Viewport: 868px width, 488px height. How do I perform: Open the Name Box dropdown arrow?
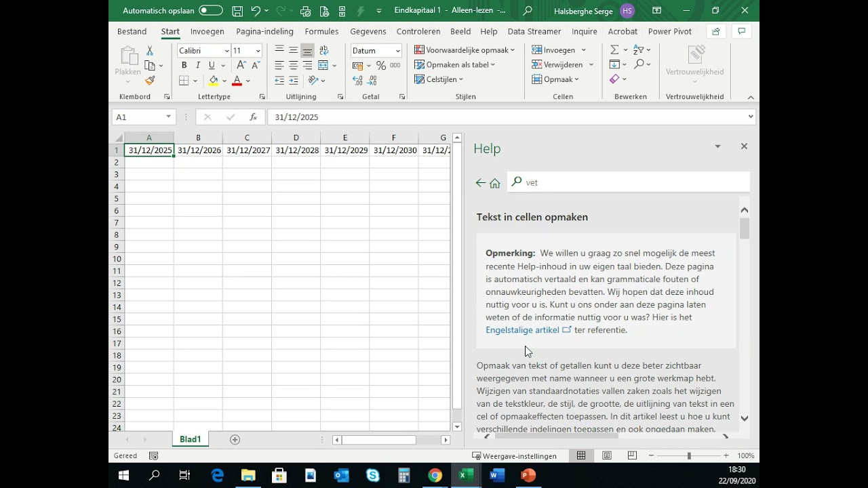coord(169,117)
